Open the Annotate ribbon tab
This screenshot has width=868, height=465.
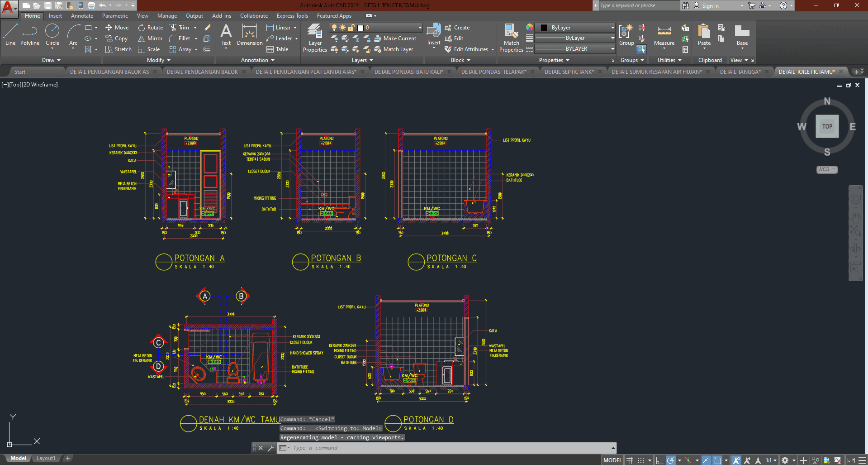click(x=82, y=16)
